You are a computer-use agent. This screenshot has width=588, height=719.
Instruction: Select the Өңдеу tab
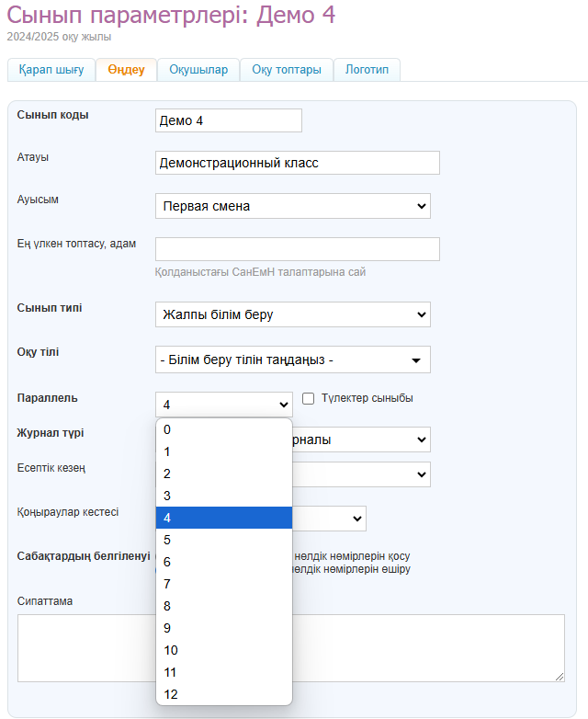click(126, 71)
